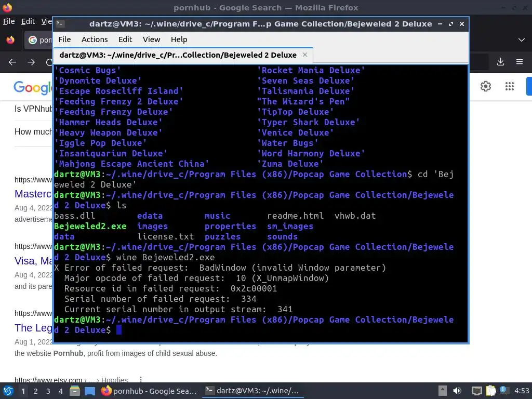532x399 pixels.
Task: Click Firefox back arrow button
Action: 12,62
